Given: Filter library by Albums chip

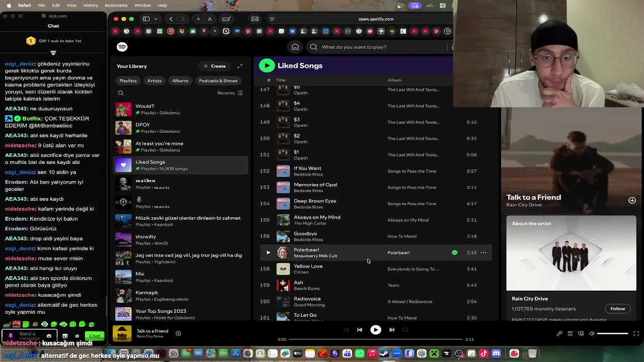Looking at the screenshot, I should [x=180, y=80].
